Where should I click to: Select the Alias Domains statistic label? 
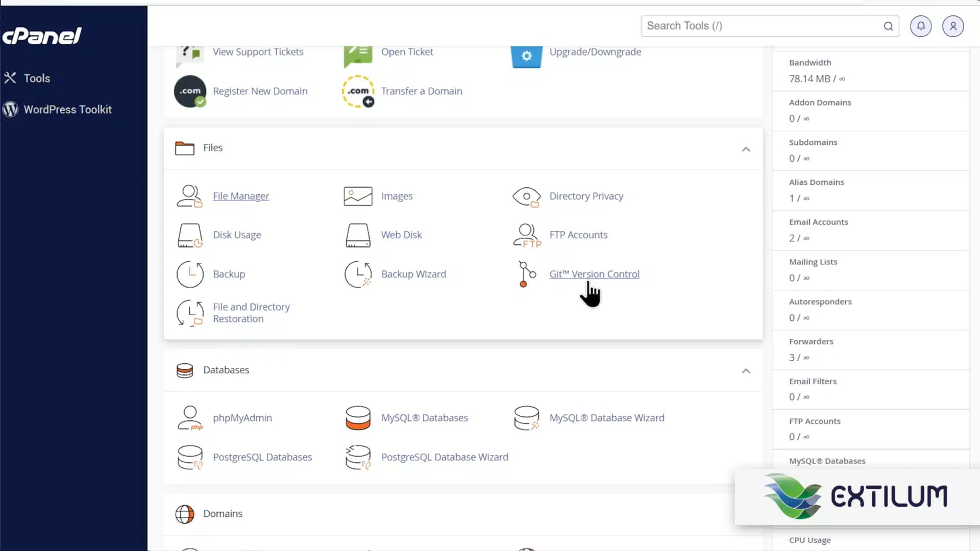pyautogui.click(x=816, y=182)
